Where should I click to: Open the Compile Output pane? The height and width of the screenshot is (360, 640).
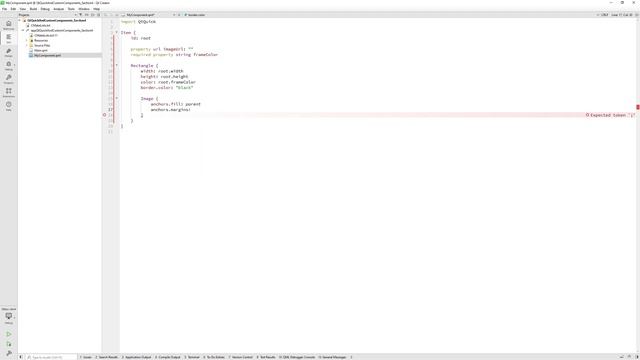click(168, 357)
